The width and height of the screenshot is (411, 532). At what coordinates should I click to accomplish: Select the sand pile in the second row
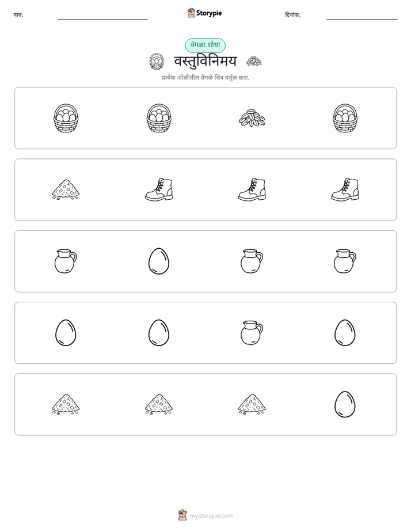[66, 189]
